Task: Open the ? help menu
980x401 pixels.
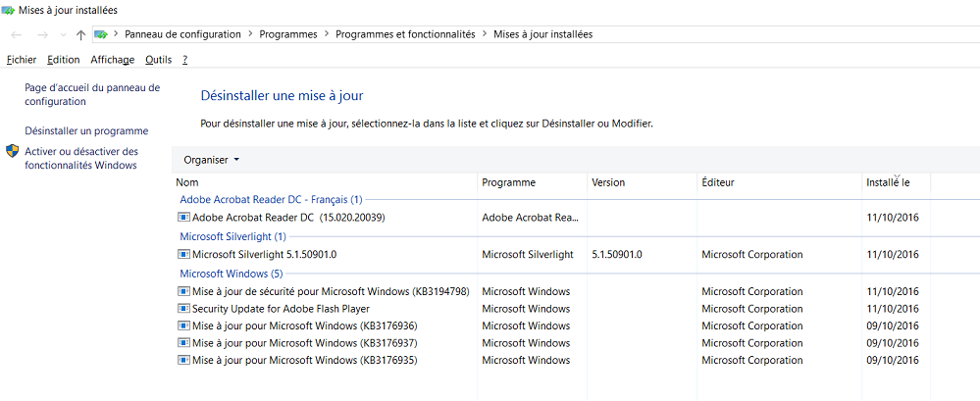Action: (185, 60)
